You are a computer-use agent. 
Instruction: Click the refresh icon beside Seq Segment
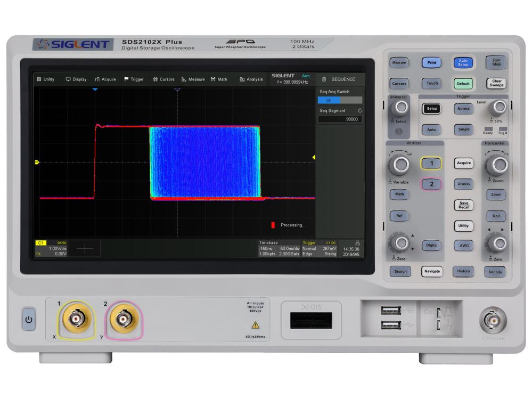point(361,110)
